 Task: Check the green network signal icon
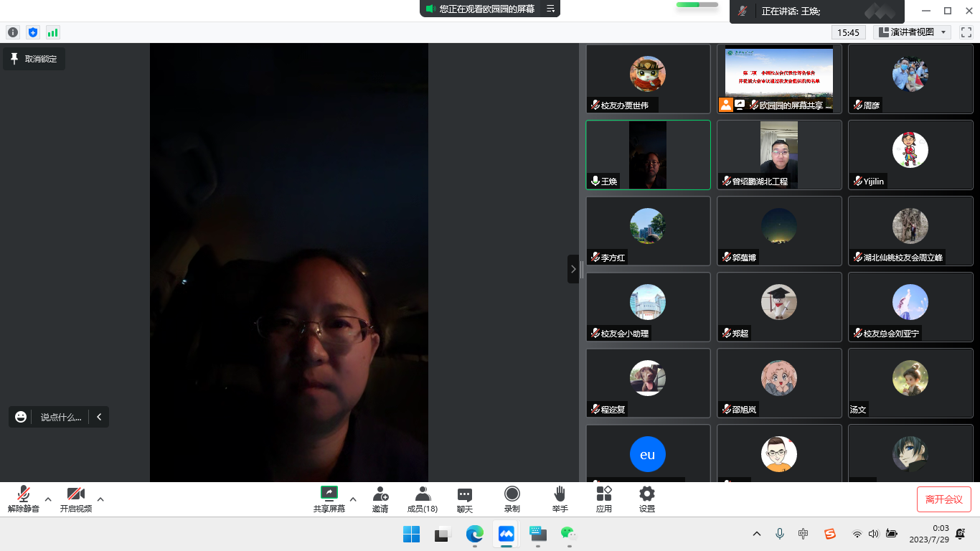click(52, 32)
